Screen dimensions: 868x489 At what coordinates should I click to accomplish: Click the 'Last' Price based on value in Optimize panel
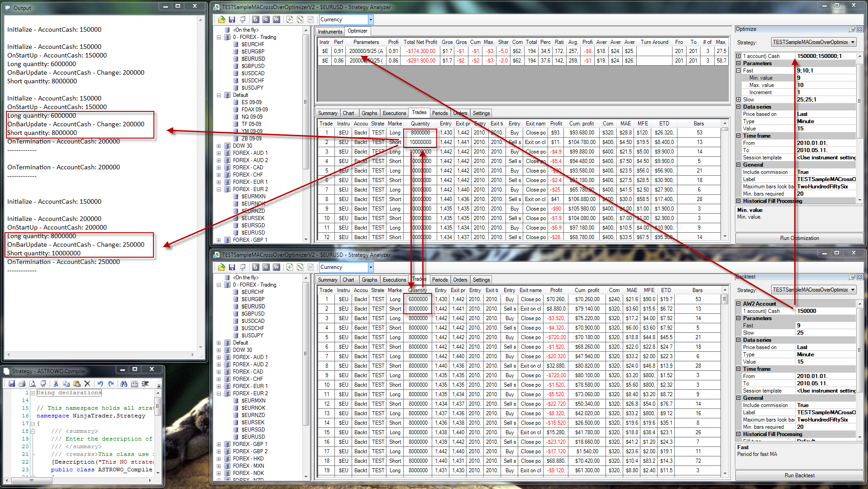pos(825,114)
